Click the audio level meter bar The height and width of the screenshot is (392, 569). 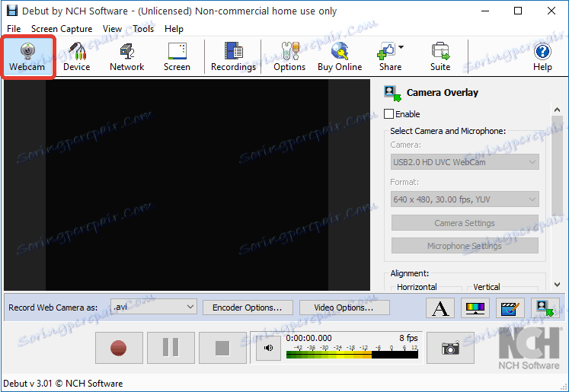pos(352,355)
